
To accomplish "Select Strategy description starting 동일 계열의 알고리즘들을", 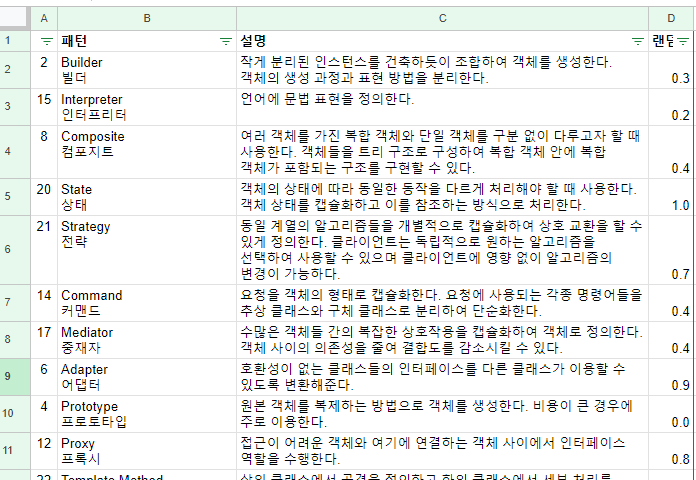I will pos(443,250).
